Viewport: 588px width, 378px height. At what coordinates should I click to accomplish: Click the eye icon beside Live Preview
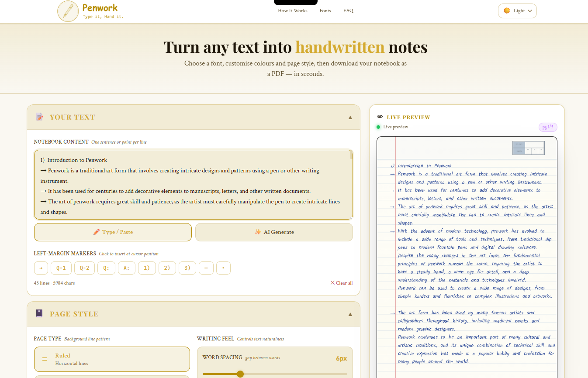[x=380, y=117]
